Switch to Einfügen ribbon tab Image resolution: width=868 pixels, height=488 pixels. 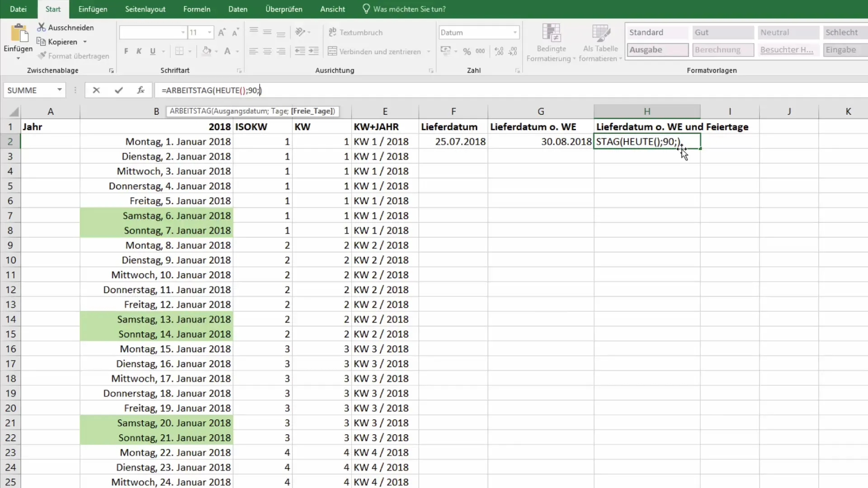point(93,9)
